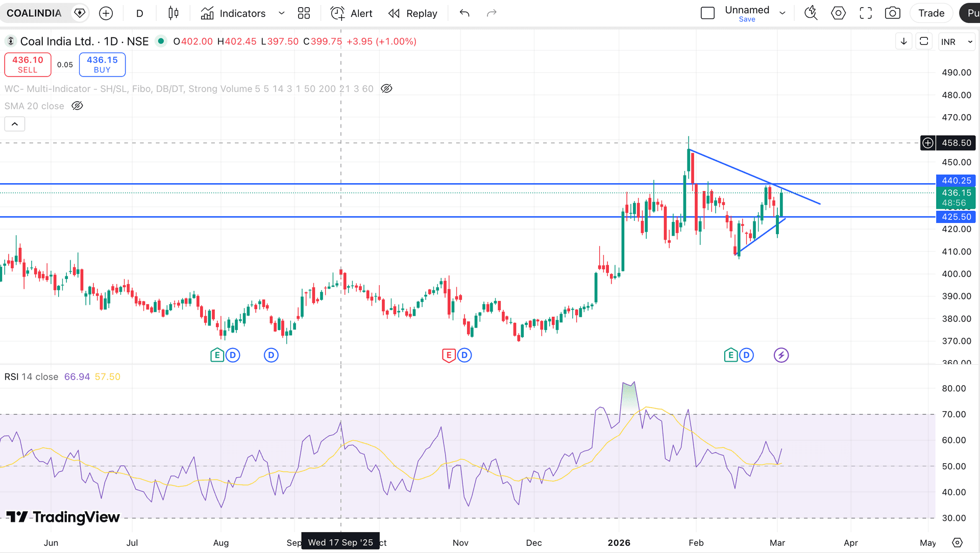Click the Wed 17 Sep '25 date label

point(340,542)
